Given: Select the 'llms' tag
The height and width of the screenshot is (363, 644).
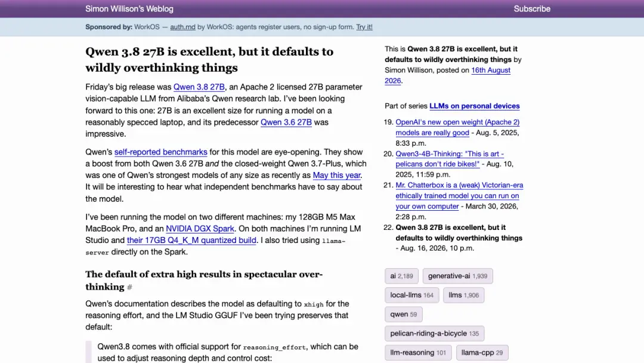Looking at the screenshot, I should click(463, 295).
